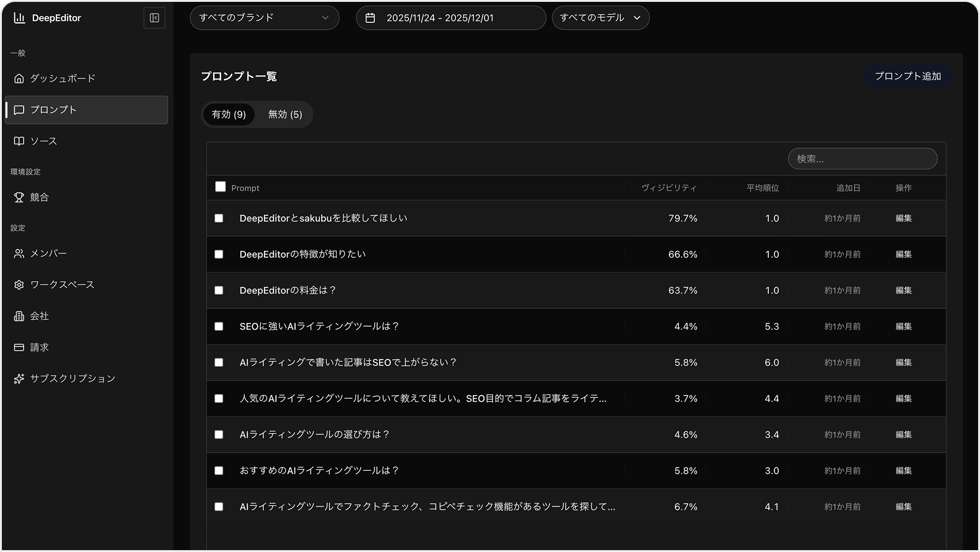The width and height of the screenshot is (980, 552).
Task: Open ワークスペース in the sidebar
Action: (x=86, y=284)
